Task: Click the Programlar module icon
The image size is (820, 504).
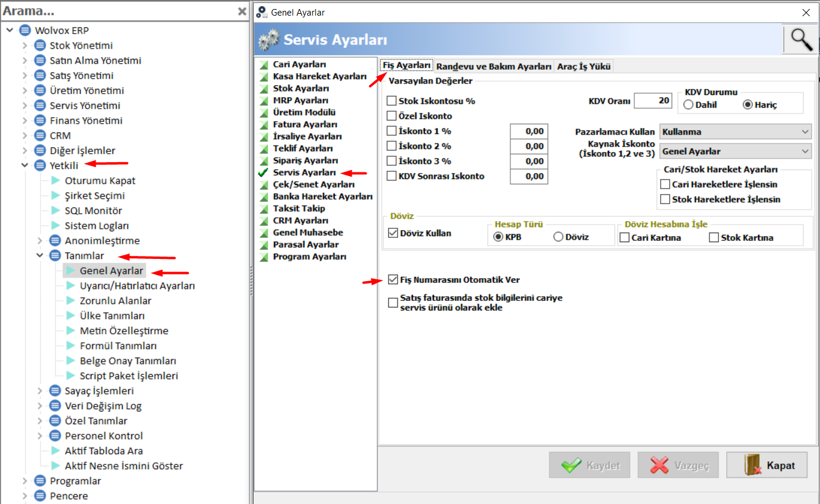Action: pos(40,481)
